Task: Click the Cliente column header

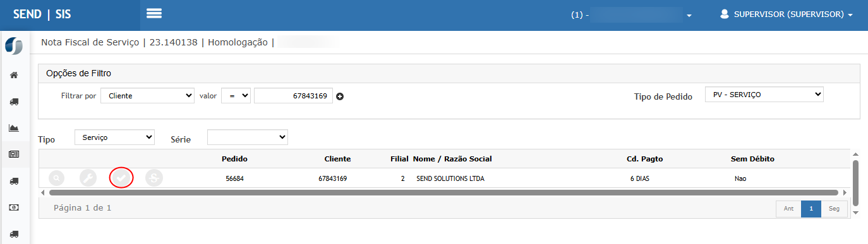Action: [337, 159]
